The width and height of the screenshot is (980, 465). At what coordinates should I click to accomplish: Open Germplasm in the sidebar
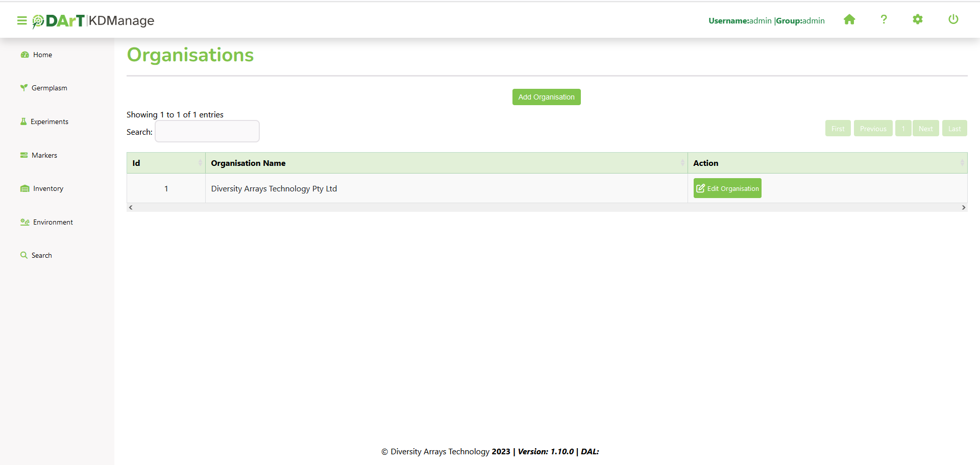[x=49, y=88]
